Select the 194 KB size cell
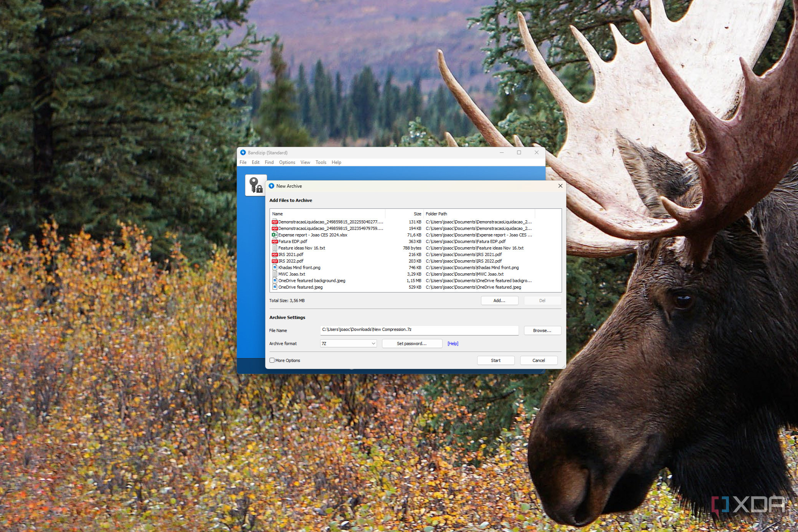Image resolution: width=798 pixels, height=532 pixels. coord(415,228)
